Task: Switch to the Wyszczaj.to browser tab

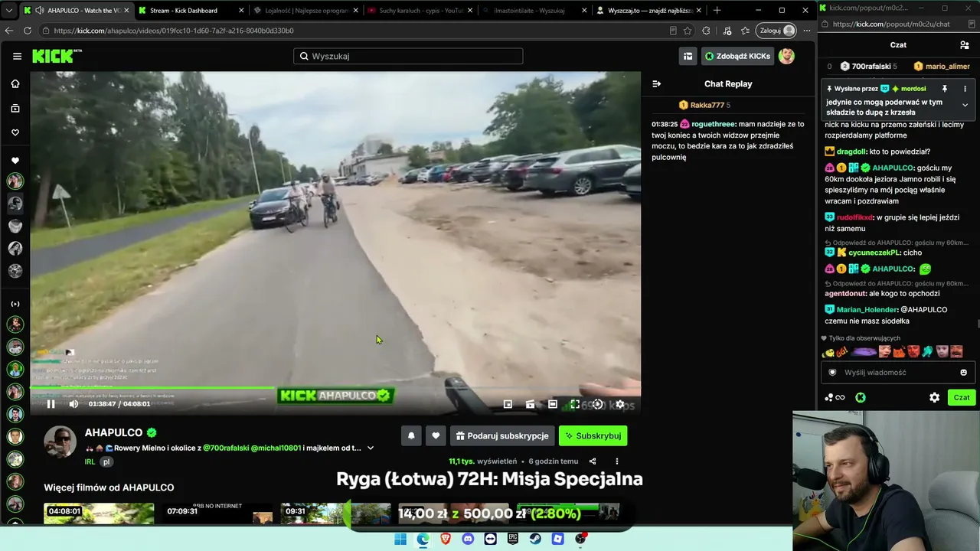Action: point(648,11)
